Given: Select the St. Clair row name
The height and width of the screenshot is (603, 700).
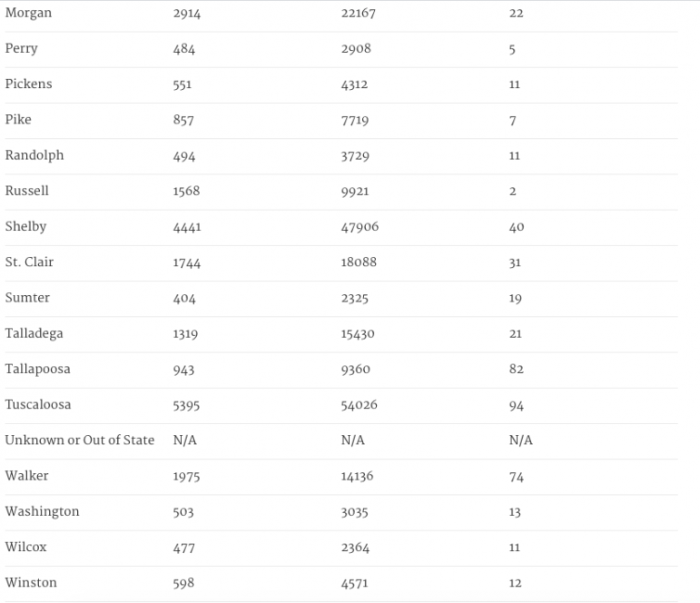Looking at the screenshot, I should tap(29, 262).
